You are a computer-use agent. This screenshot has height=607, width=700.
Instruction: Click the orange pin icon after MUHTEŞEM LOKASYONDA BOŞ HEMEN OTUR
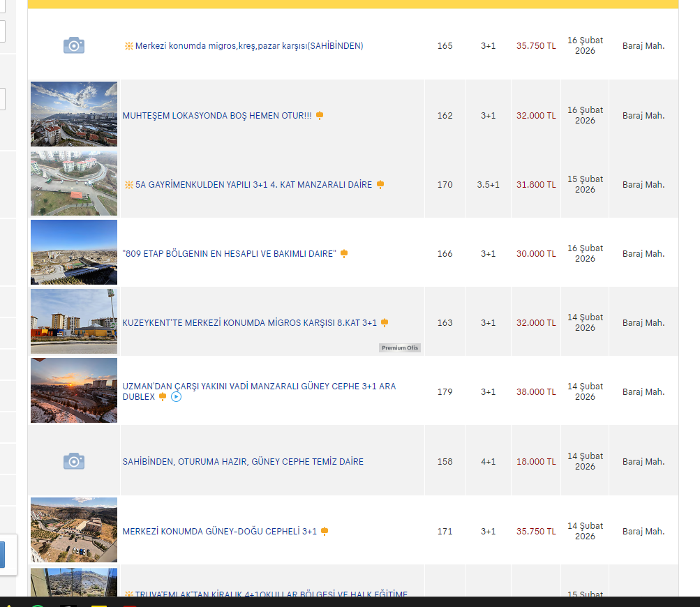pos(320,116)
